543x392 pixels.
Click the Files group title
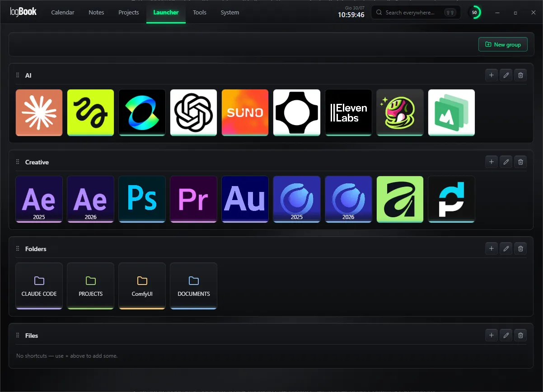coord(32,336)
